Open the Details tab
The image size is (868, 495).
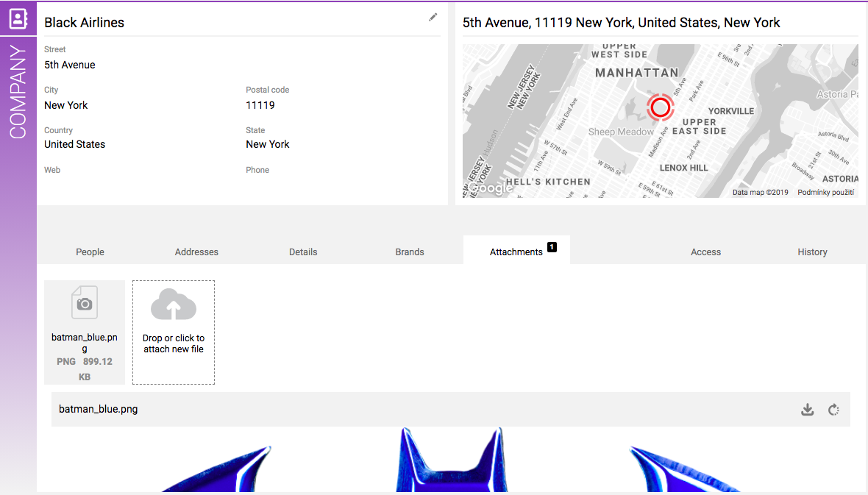(x=303, y=252)
